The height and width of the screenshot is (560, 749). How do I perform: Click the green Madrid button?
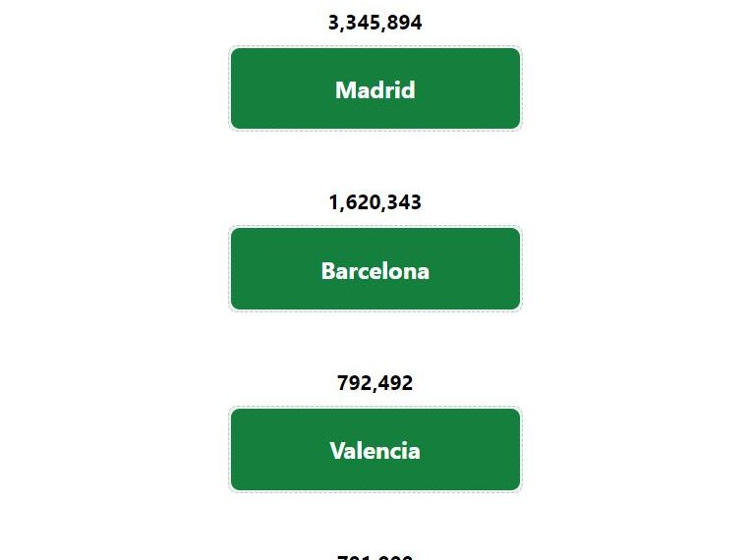point(374,88)
